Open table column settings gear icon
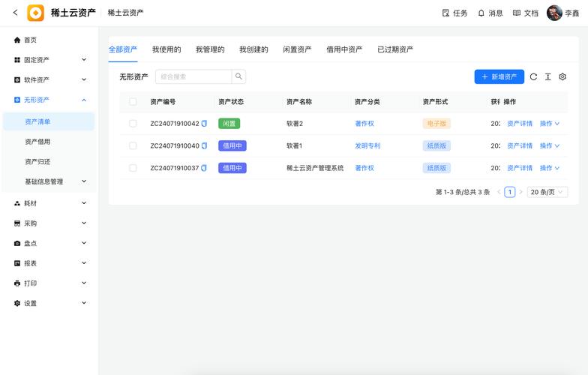Viewport: 588px width, 375px height. 562,76
